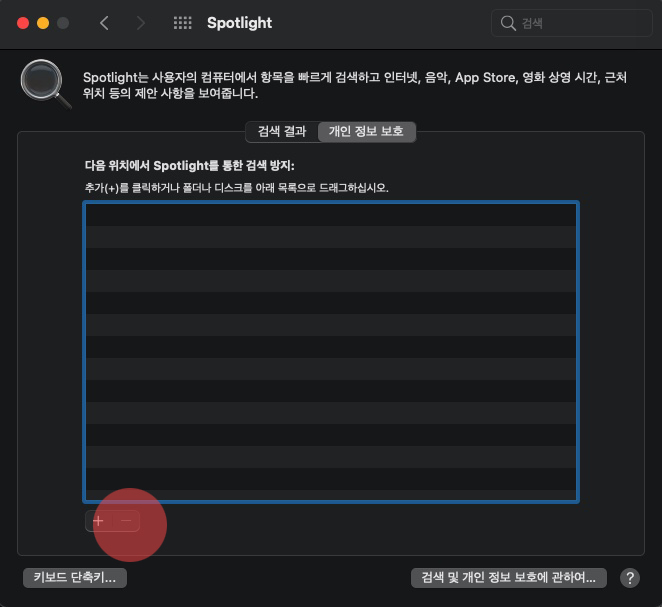
Task: Minimize the window with yellow button
Action: point(43,23)
